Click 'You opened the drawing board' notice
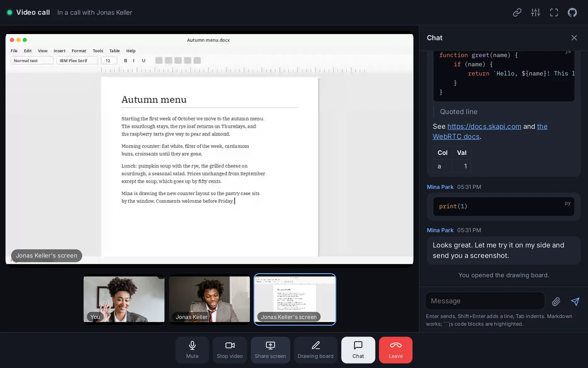 504,275
